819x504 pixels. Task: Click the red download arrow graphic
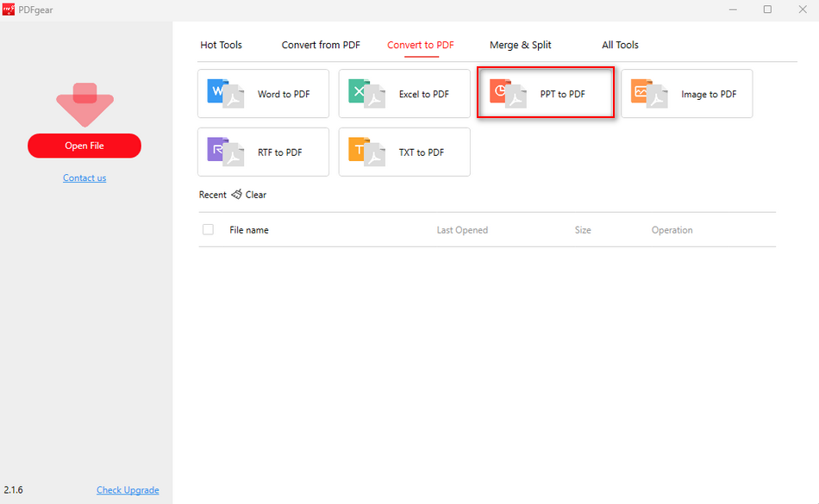[x=84, y=103]
